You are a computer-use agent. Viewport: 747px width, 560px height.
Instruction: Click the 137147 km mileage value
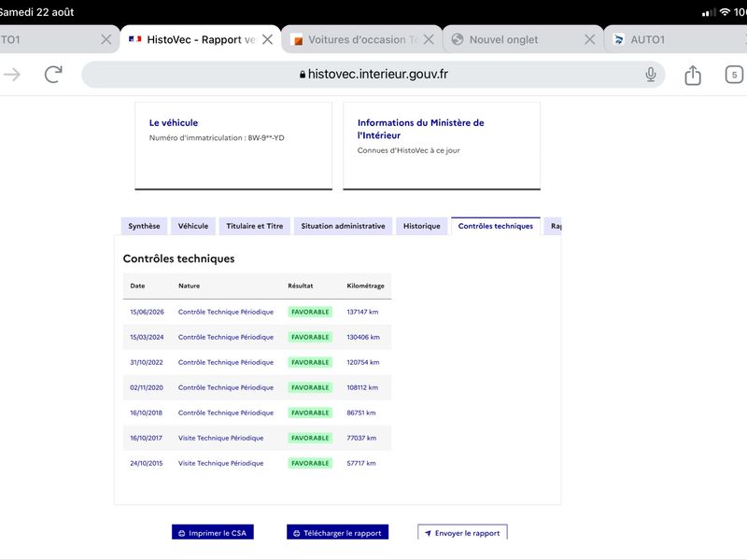pos(362,312)
